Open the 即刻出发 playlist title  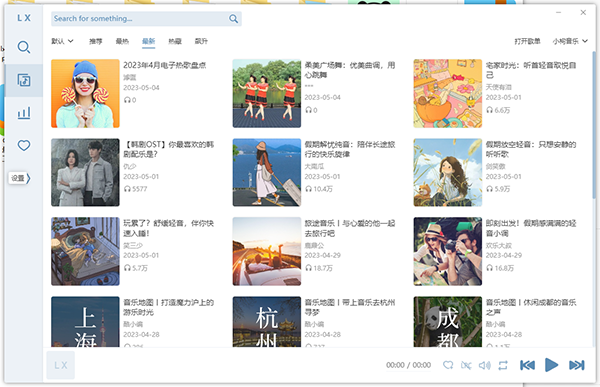(x=531, y=228)
